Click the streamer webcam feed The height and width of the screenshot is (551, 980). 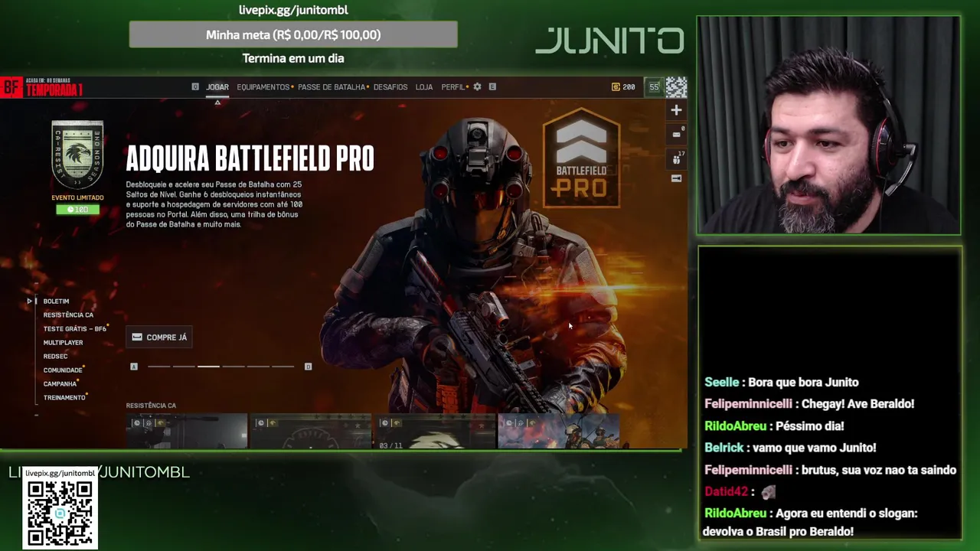(x=829, y=126)
